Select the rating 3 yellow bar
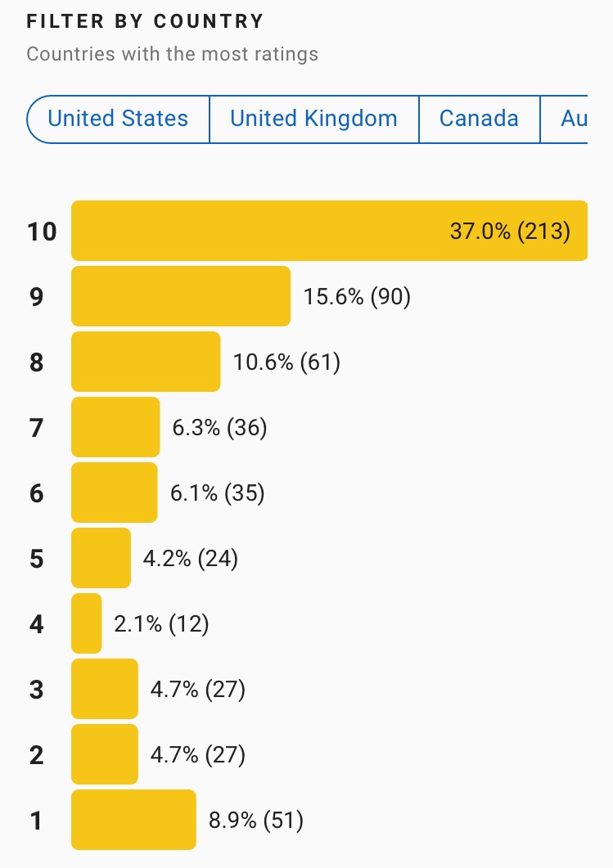Screen dimensions: 613x868 [x=105, y=689]
